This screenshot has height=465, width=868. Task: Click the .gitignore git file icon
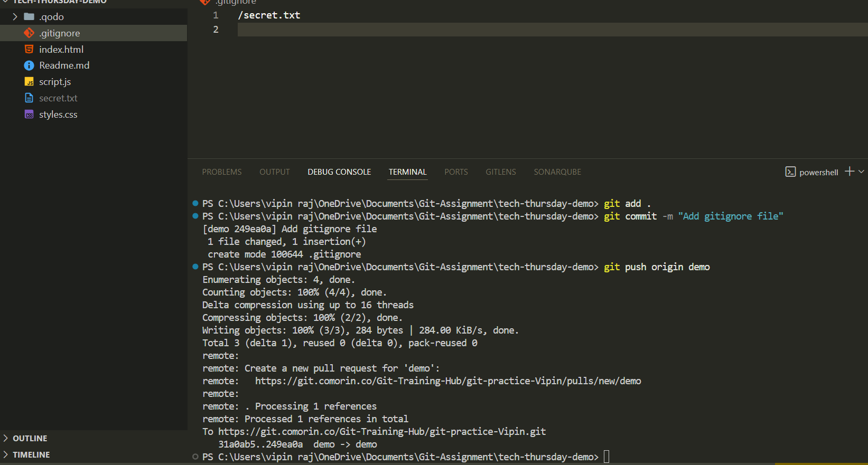[29, 33]
